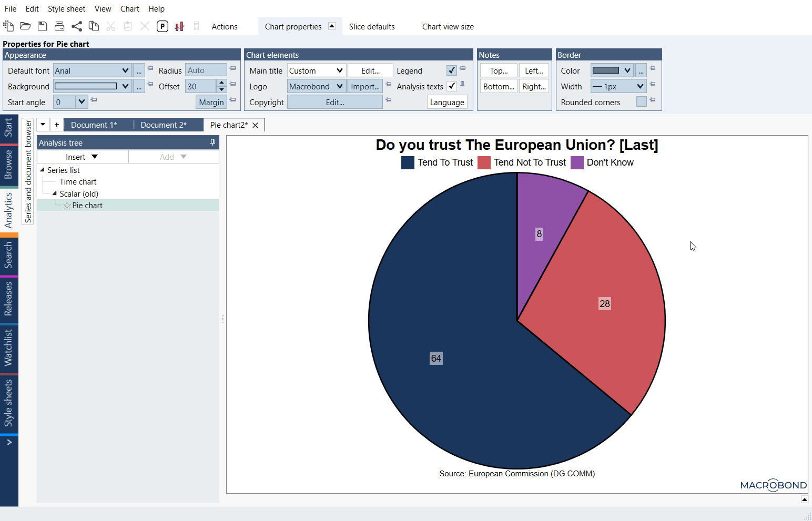Toggle the pin on the Legend setting
The width and height of the screenshot is (812, 521).
(462, 68)
